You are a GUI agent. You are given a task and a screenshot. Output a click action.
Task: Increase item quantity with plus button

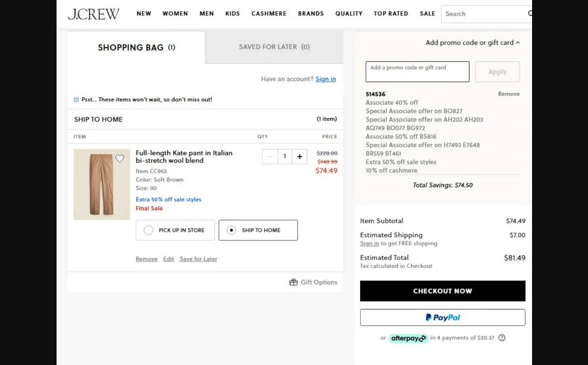coord(299,156)
